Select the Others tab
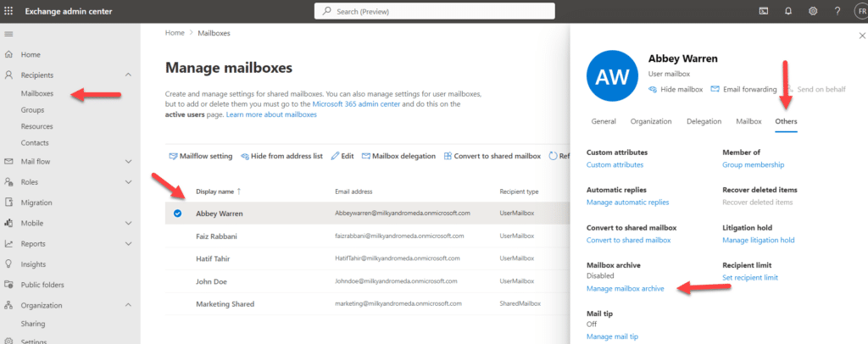This screenshot has width=868, height=344. [786, 121]
